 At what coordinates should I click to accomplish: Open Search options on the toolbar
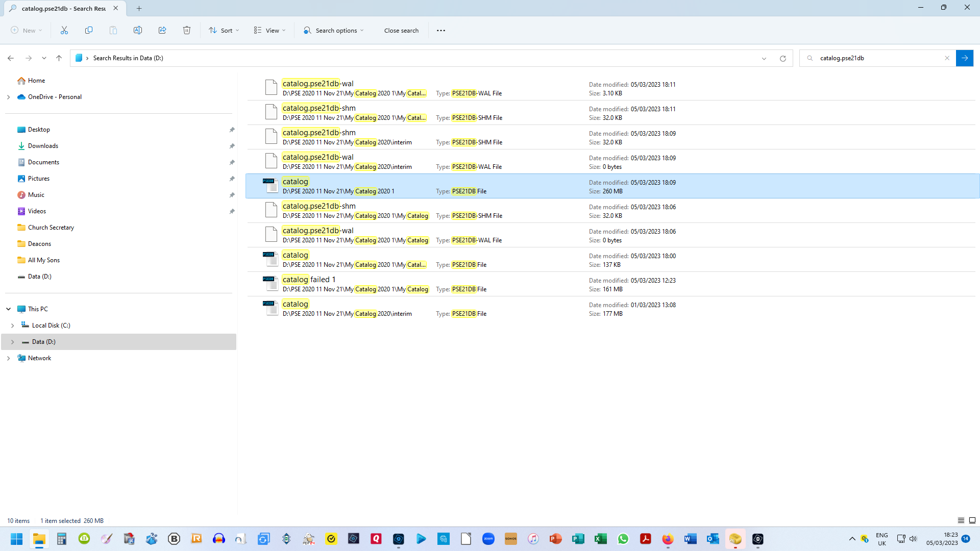click(x=332, y=30)
